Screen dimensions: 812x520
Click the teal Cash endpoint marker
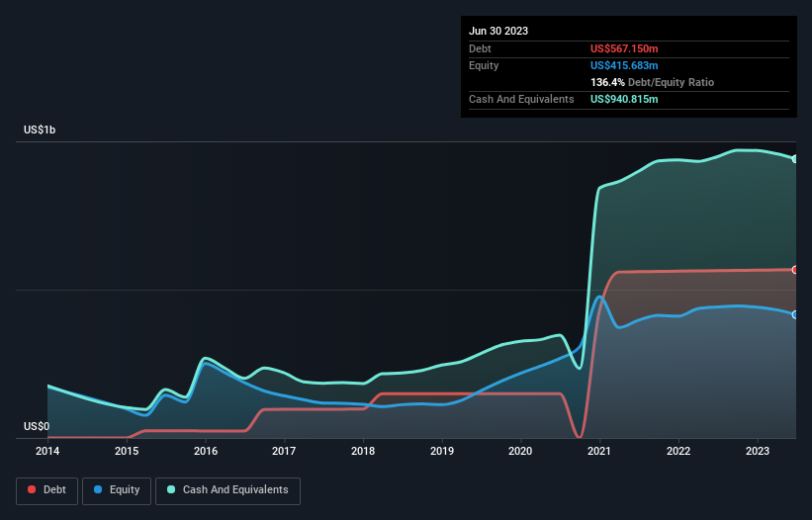click(x=795, y=159)
